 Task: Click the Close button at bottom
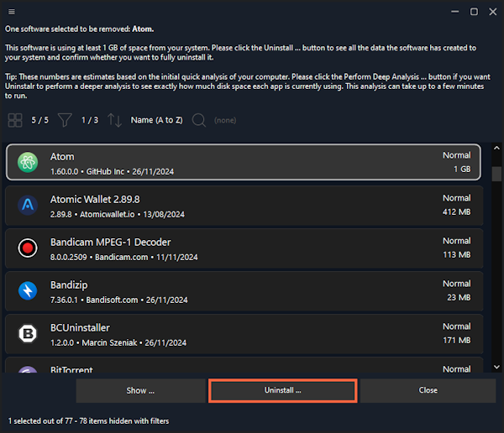point(428,390)
